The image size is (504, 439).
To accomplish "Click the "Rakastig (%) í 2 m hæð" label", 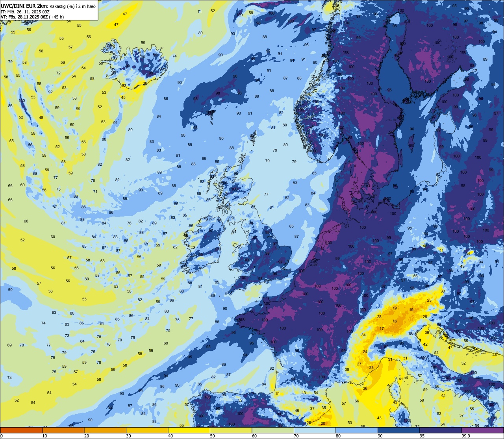I will 73,6.
